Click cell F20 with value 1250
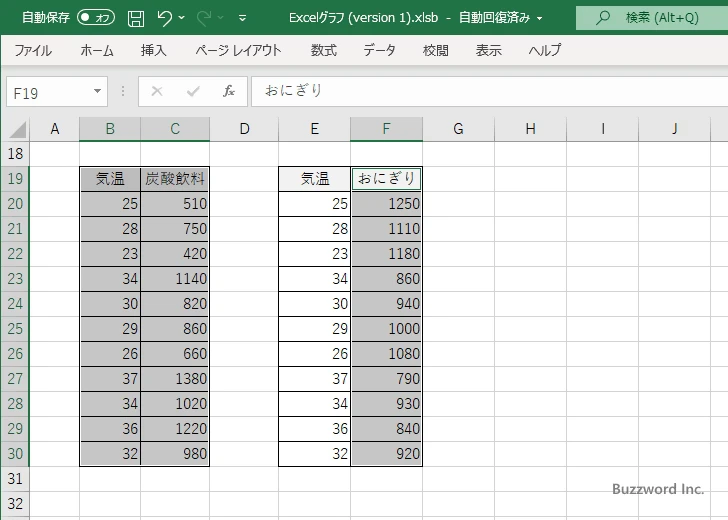Image resolution: width=728 pixels, height=520 pixels. coord(386,204)
